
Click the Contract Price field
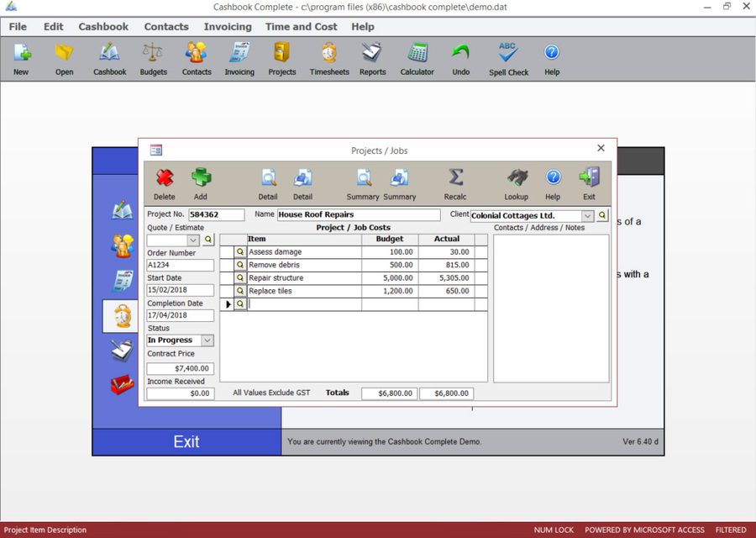coord(181,368)
